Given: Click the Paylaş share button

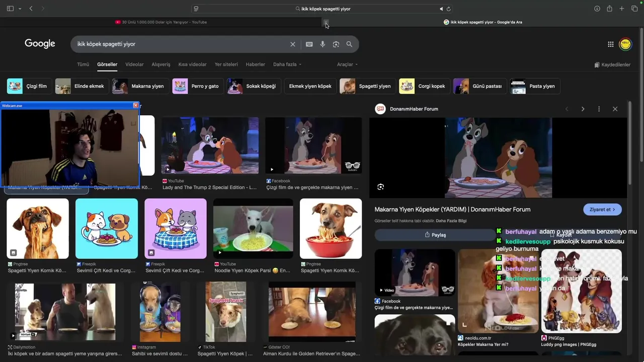Looking at the screenshot, I should pyautogui.click(x=436, y=235).
